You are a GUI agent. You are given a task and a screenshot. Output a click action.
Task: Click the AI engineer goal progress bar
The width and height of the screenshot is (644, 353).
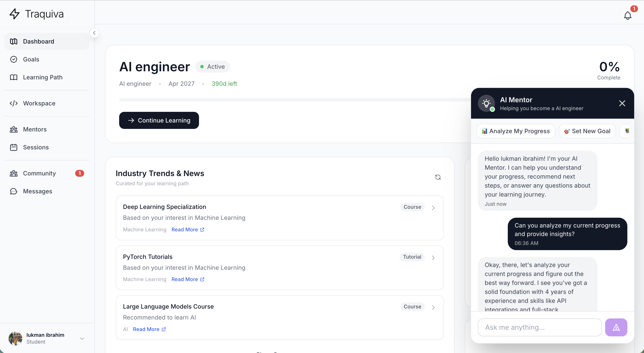point(275,100)
